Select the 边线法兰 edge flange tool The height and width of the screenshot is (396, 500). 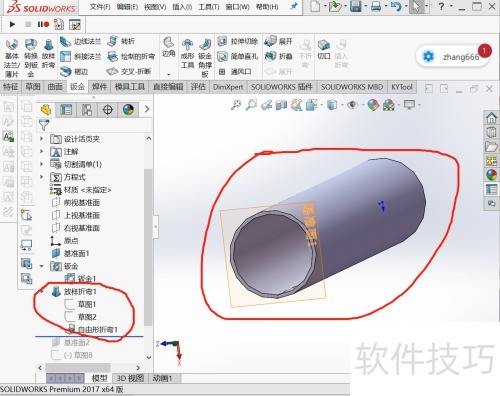point(81,41)
